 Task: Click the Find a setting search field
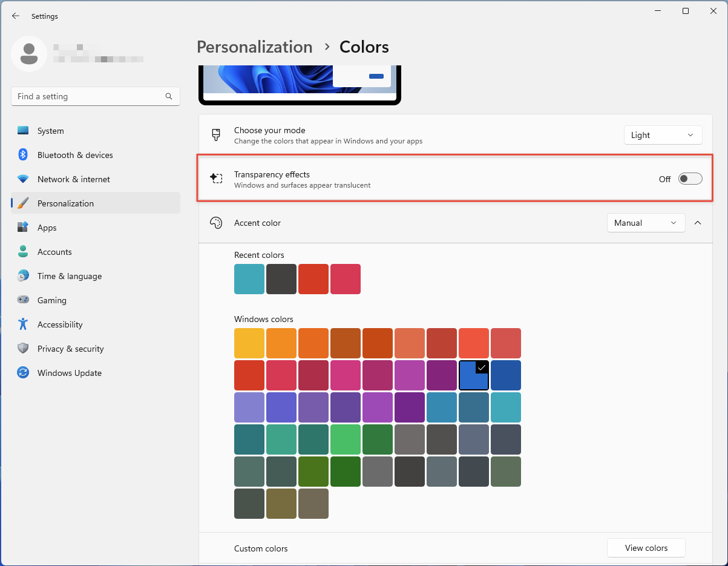coord(96,96)
